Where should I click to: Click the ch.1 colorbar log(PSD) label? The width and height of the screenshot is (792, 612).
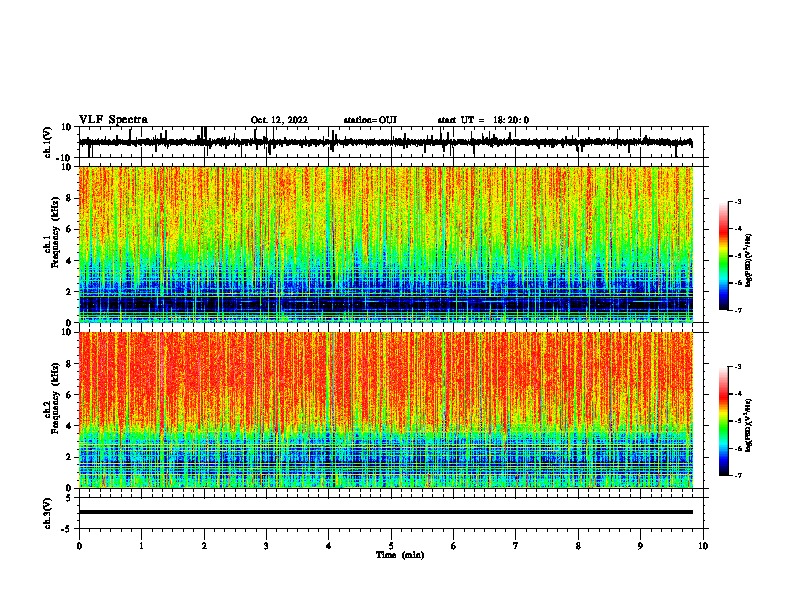(748, 261)
